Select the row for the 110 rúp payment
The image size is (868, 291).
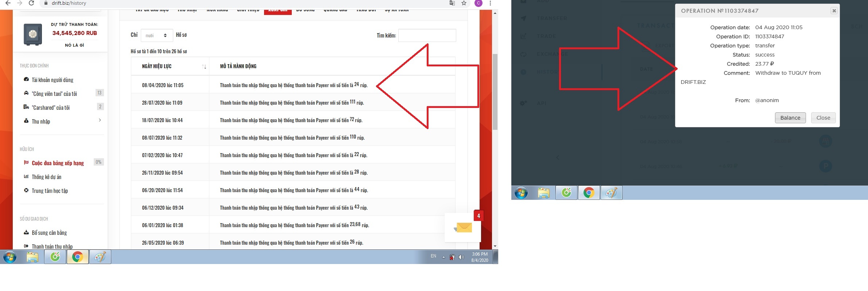[x=293, y=137]
